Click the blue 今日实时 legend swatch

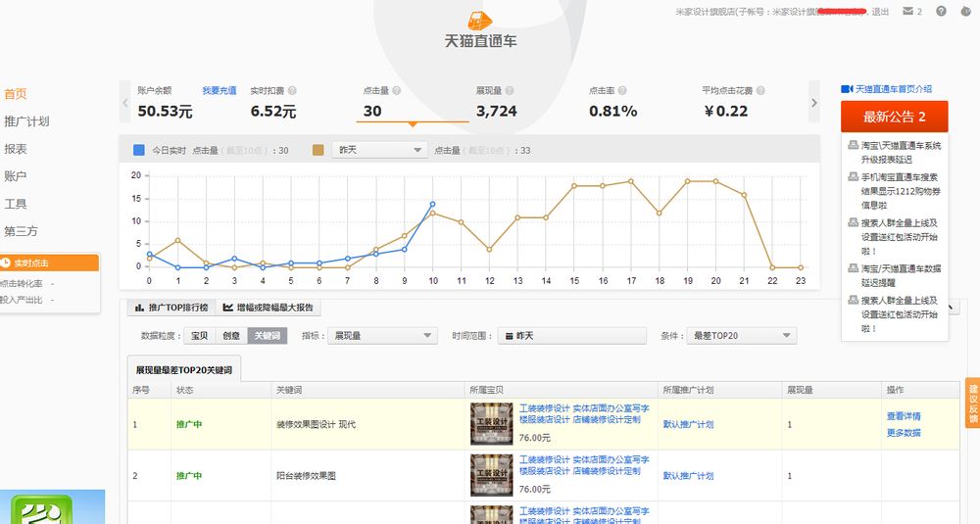point(139,150)
